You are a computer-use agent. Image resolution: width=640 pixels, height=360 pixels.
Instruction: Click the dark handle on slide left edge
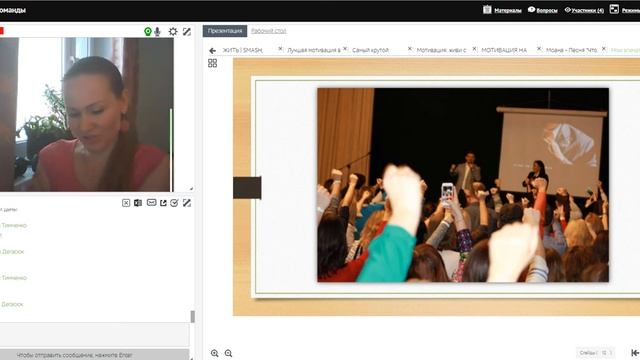pos(247,188)
